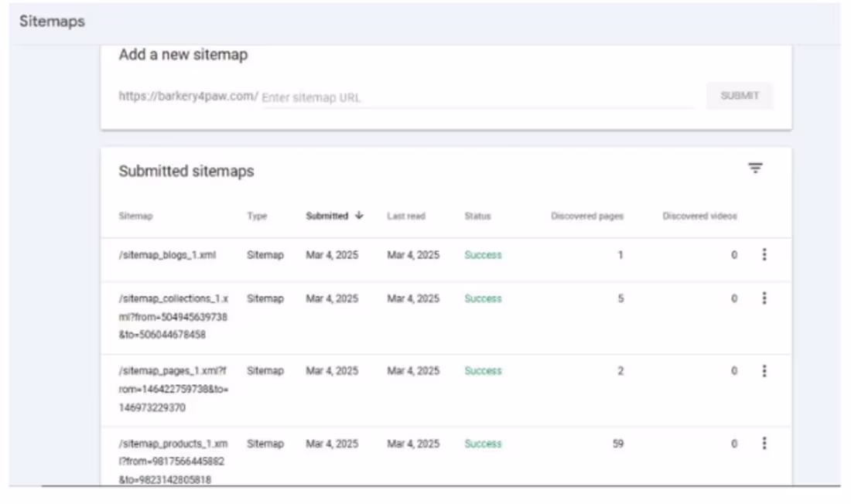Sort by the Last read column header
Viewport: 851px width, 504px height.
[x=406, y=216]
